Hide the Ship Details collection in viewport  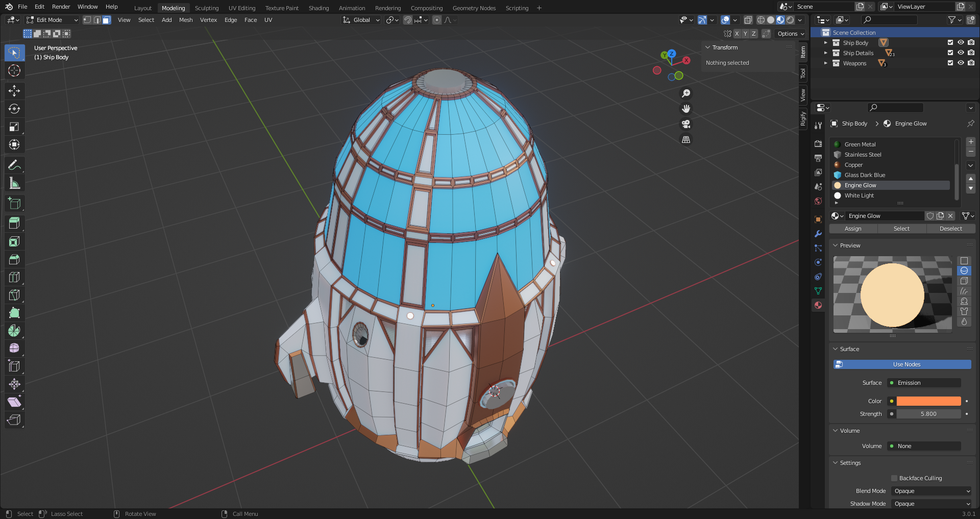(961, 53)
